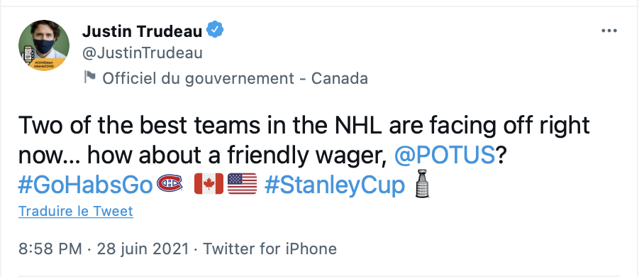This screenshot has width=644, height=277.
Task: Open Justin Trudeau's masked profile picture
Action: 44,45
